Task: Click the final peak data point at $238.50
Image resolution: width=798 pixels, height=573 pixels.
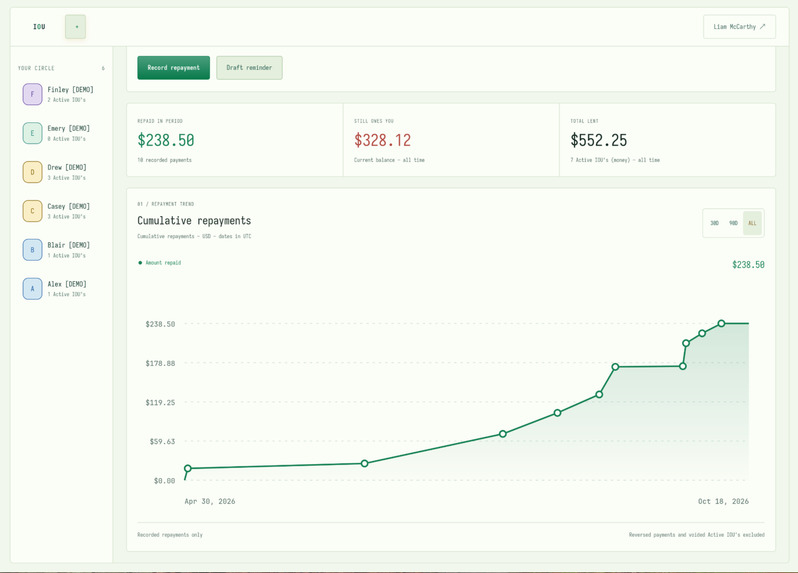Action: point(721,323)
